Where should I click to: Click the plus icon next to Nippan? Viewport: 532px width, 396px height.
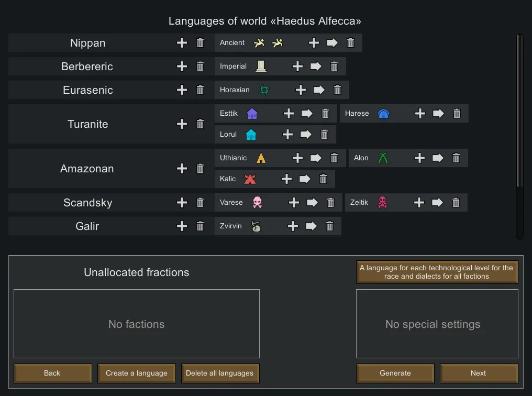point(182,43)
